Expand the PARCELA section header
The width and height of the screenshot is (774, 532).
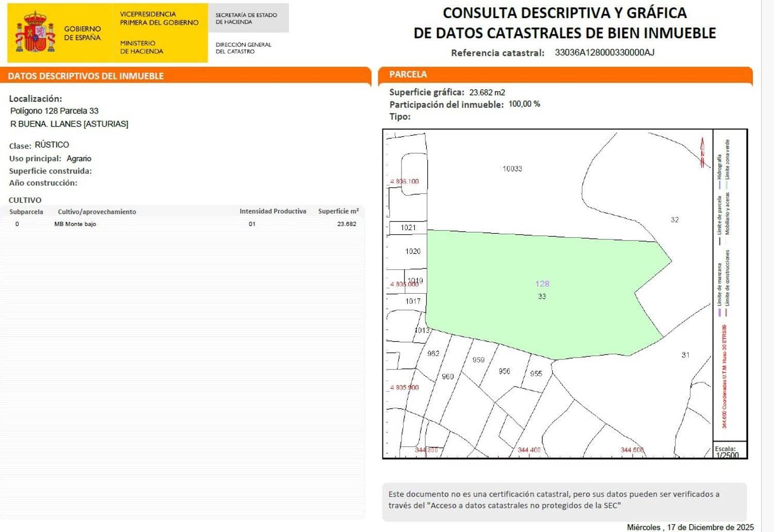click(408, 74)
